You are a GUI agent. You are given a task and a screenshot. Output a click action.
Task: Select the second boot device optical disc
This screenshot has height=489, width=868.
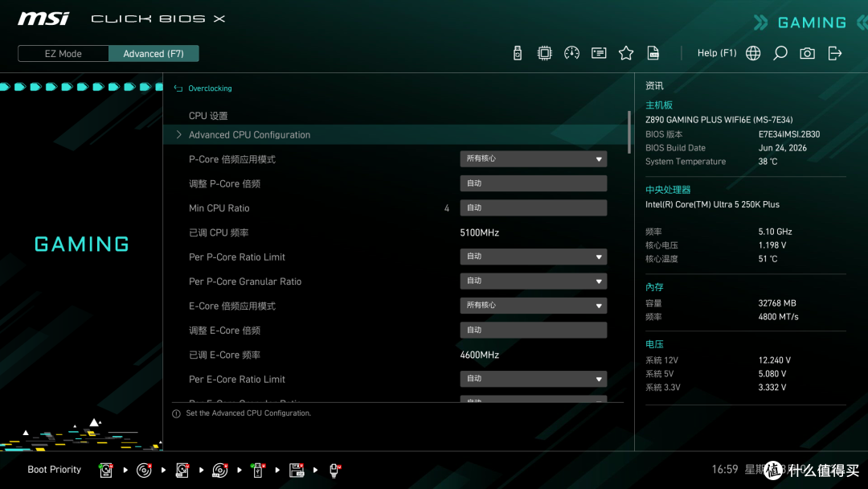[144, 471]
